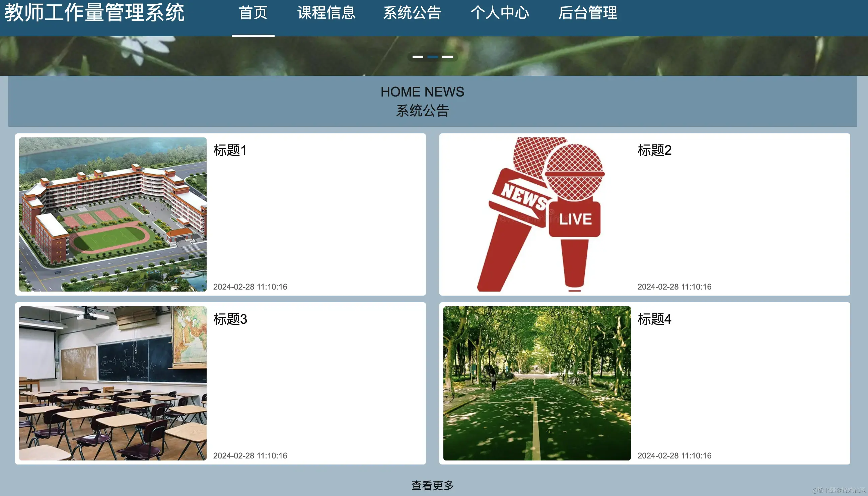Open the 首页 navigation item
This screenshot has width=868, height=496.
pyautogui.click(x=253, y=14)
